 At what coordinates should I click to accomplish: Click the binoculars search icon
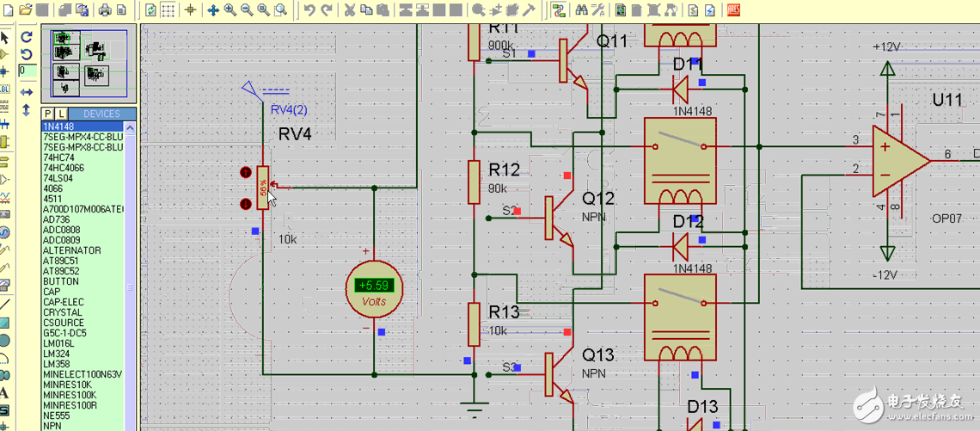[x=582, y=10]
